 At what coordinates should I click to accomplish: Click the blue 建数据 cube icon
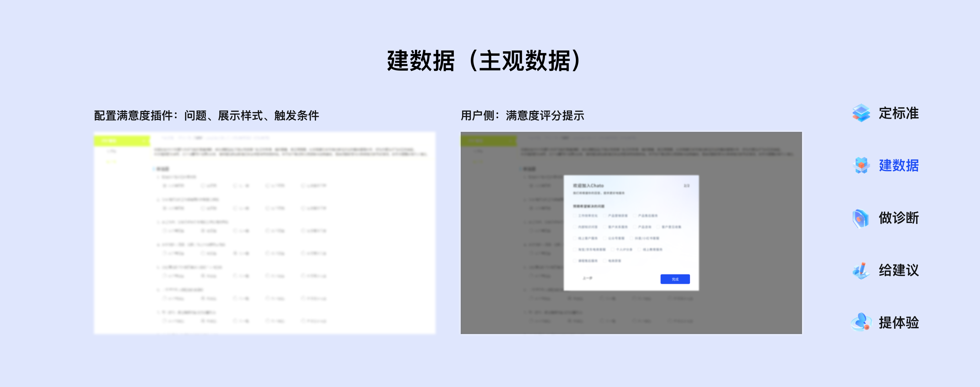point(861,166)
